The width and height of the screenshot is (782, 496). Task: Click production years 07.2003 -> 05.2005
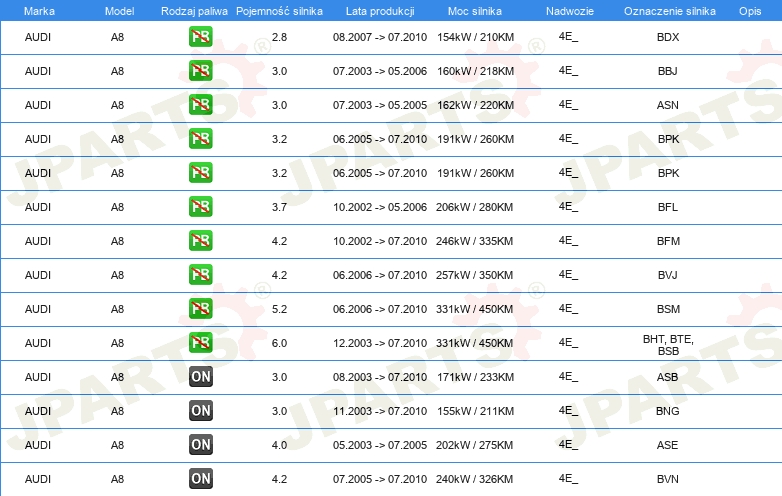380,105
